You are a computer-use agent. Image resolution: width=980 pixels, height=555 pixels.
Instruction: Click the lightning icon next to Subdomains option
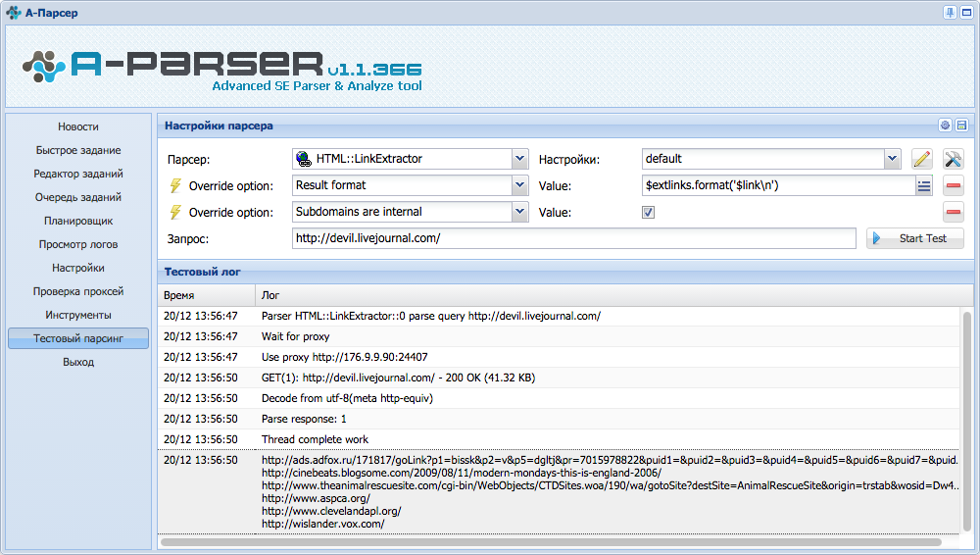(x=175, y=212)
